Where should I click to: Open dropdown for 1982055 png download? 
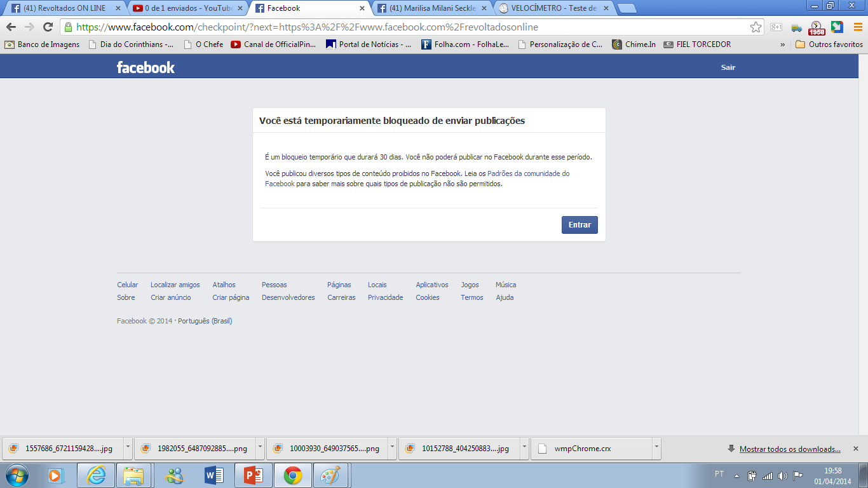pyautogui.click(x=260, y=449)
